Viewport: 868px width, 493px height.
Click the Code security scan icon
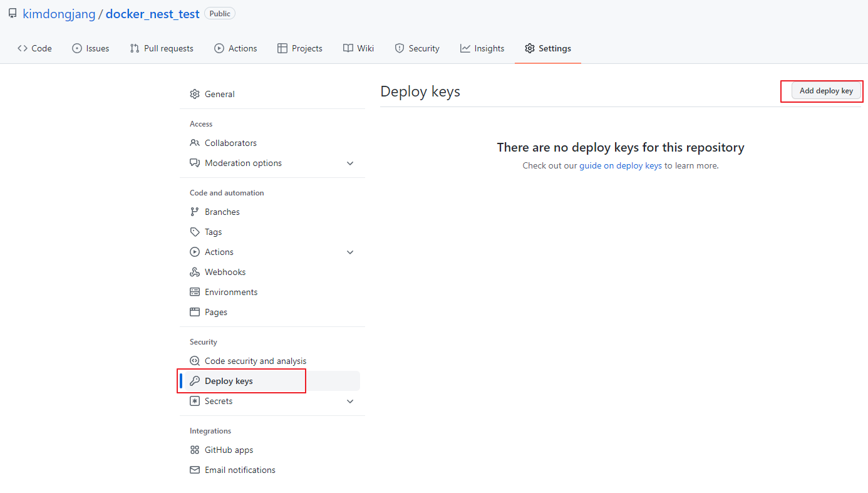pyautogui.click(x=195, y=361)
